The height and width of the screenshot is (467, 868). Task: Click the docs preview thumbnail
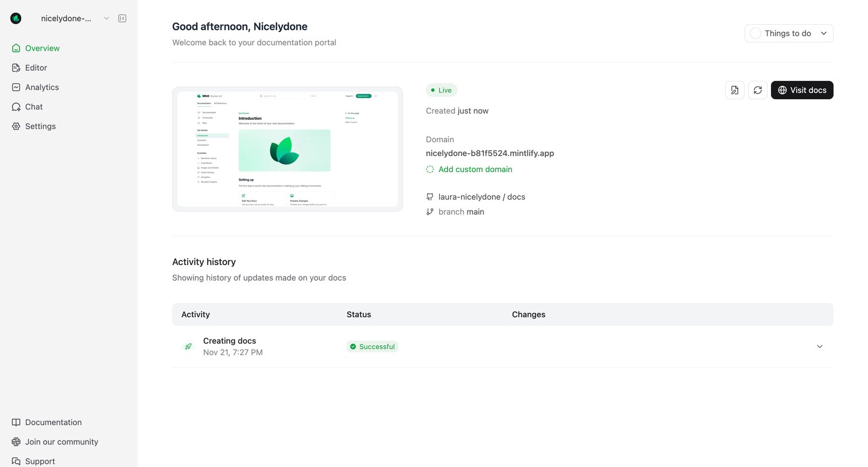pyautogui.click(x=288, y=149)
